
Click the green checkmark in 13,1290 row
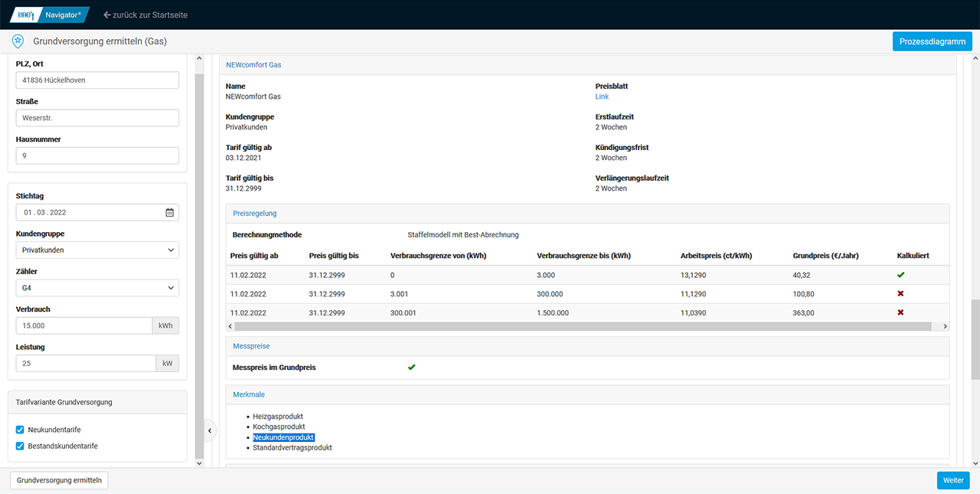[900, 274]
